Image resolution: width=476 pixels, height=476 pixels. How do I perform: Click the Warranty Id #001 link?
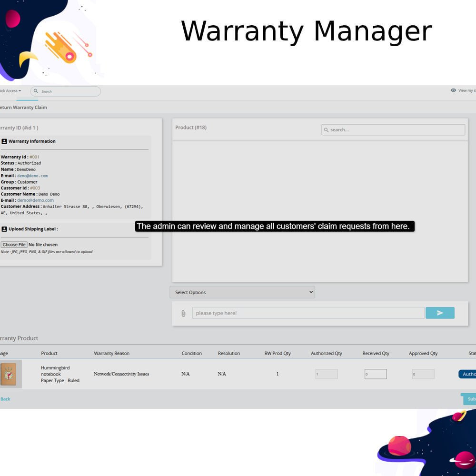tap(34, 157)
